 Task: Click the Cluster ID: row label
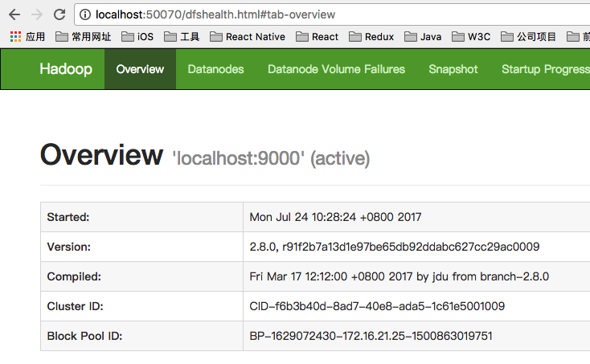76,306
